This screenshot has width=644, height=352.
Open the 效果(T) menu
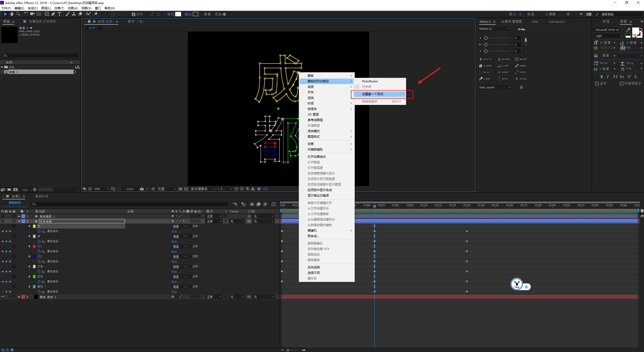59,8
